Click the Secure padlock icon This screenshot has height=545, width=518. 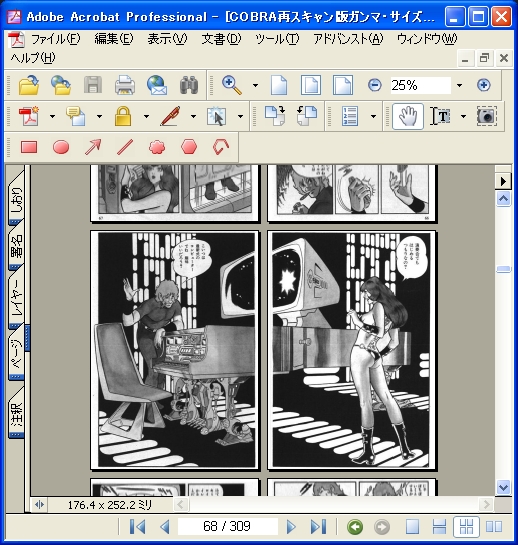click(x=123, y=116)
